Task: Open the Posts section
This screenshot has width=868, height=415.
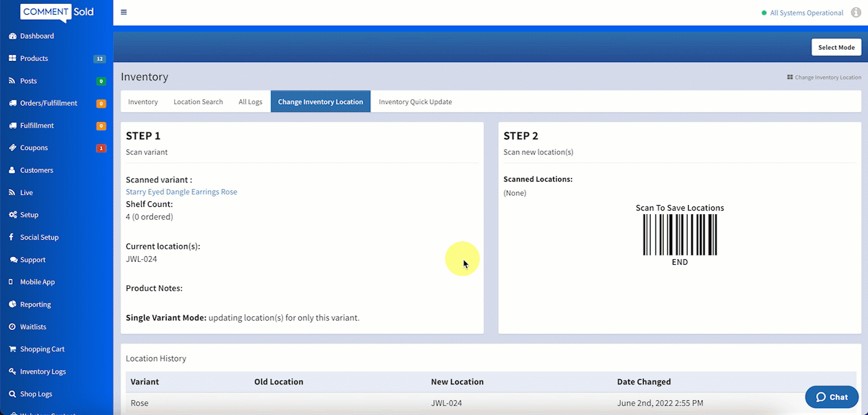Action: click(x=28, y=81)
